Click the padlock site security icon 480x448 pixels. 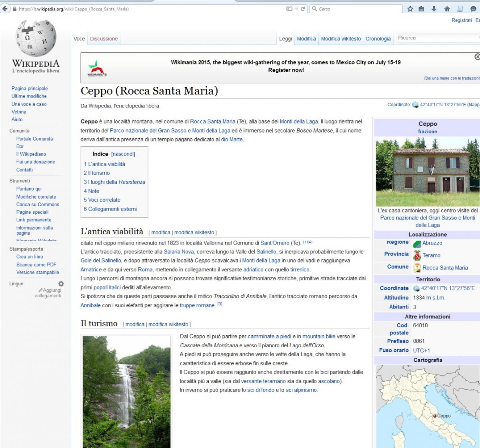(15, 9)
